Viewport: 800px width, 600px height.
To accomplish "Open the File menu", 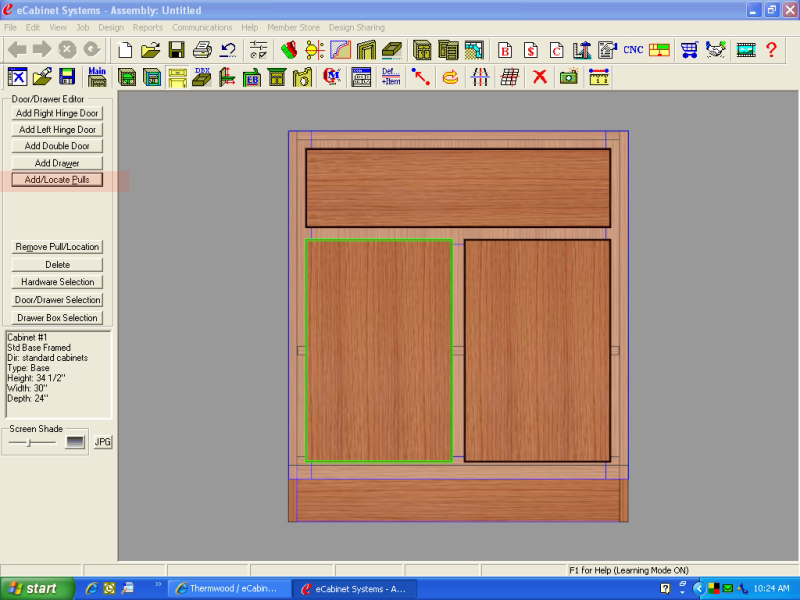I will pyautogui.click(x=10, y=28).
